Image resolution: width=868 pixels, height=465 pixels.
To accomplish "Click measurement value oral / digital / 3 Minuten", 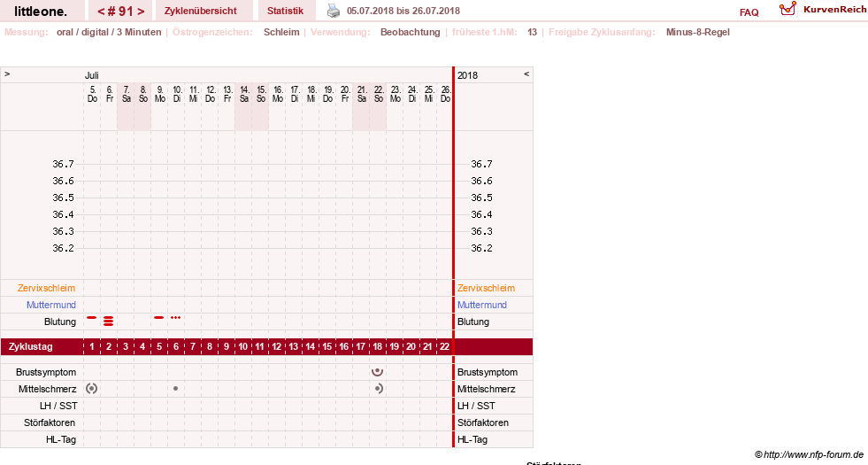I will tap(109, 32).
